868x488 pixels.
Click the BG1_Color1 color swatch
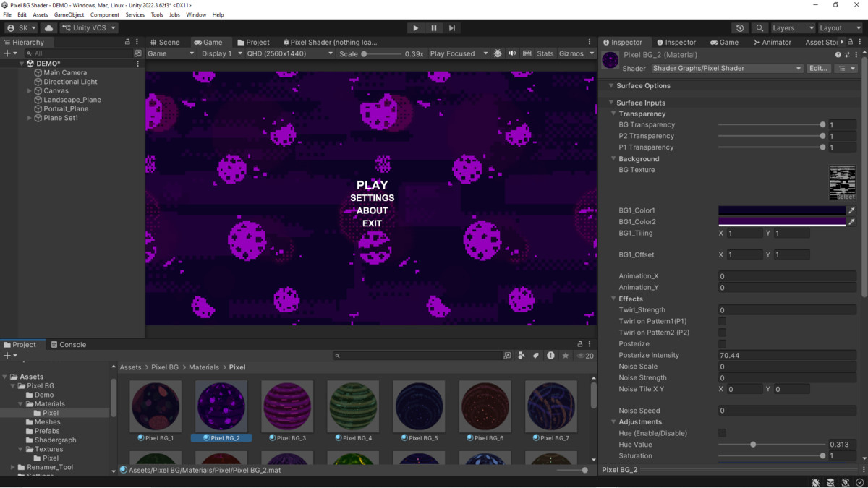click(x=782, y=210)
